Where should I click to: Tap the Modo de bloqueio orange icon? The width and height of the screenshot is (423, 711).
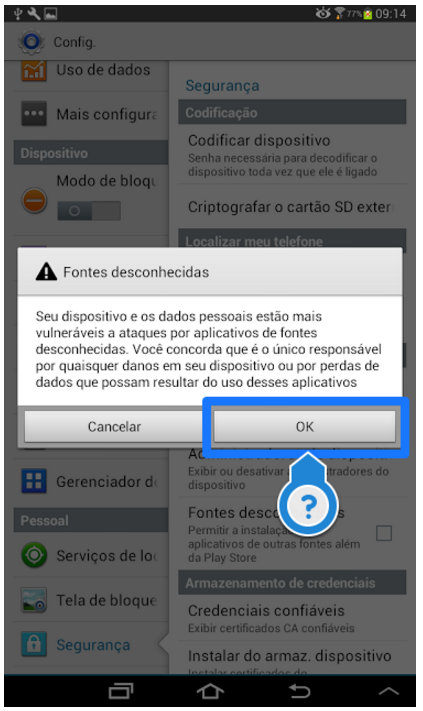tap(34, 200)
